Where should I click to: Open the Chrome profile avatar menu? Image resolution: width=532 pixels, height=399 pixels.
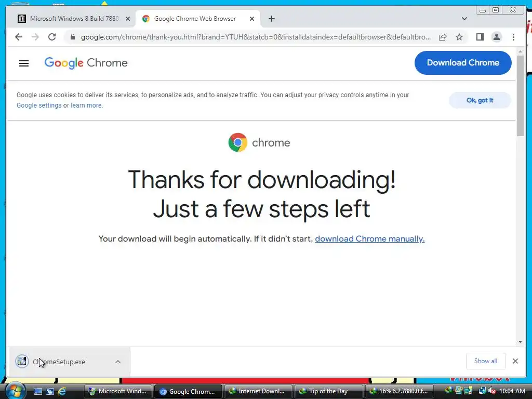pos(497,37)
